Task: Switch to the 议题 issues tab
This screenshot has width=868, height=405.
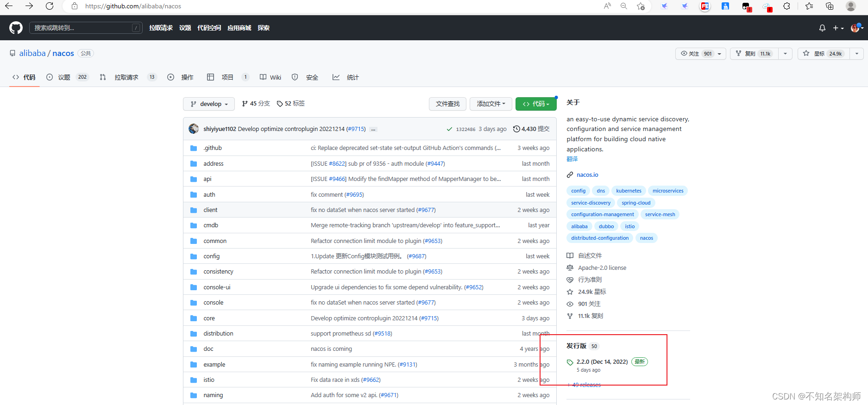Action: pyautogui.click(x=68, y=77)
